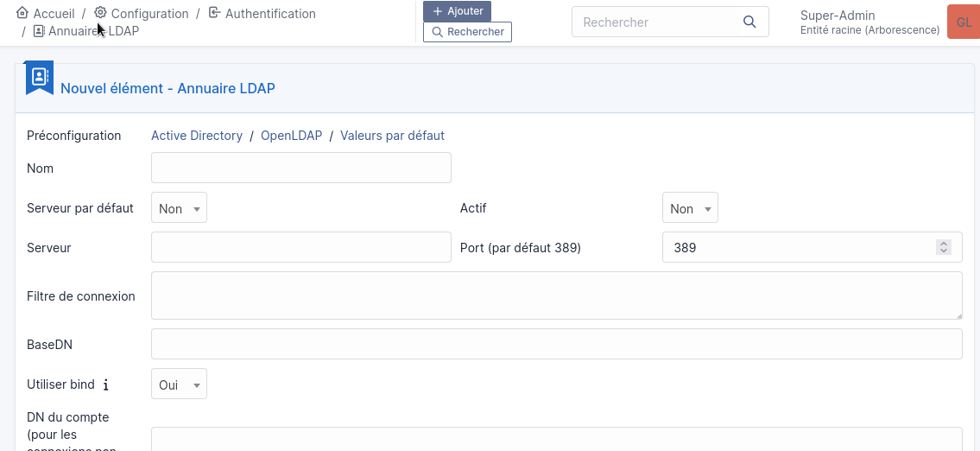Click the address book icon in breadcrumb

point(39,31)
